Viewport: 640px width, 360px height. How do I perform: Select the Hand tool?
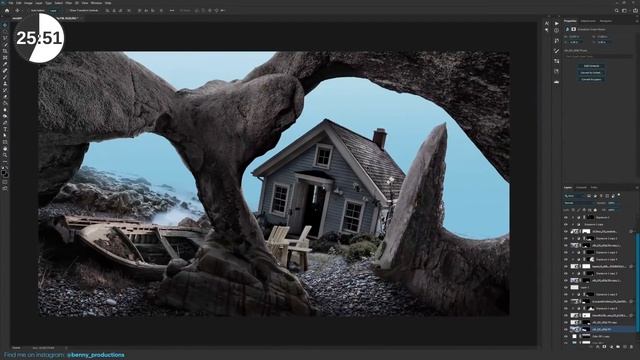pos(4,149)
